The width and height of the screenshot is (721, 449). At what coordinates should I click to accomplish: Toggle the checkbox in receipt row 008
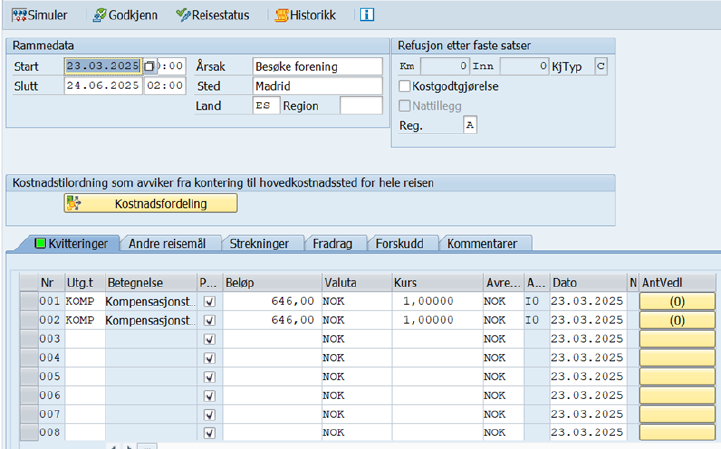(209, 433)
